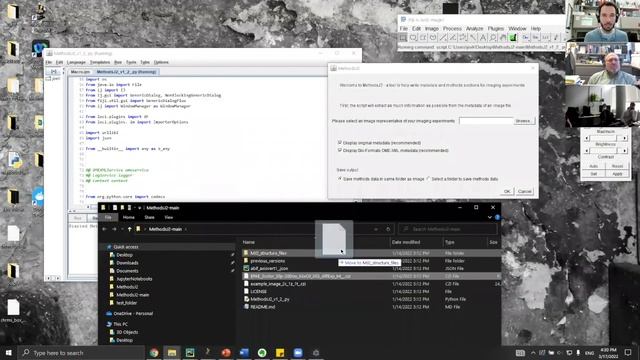The height and width of the screenshot is (360, 640).
Task: Click Auto in the brightness contrast panel
Action: pos(593,166)
